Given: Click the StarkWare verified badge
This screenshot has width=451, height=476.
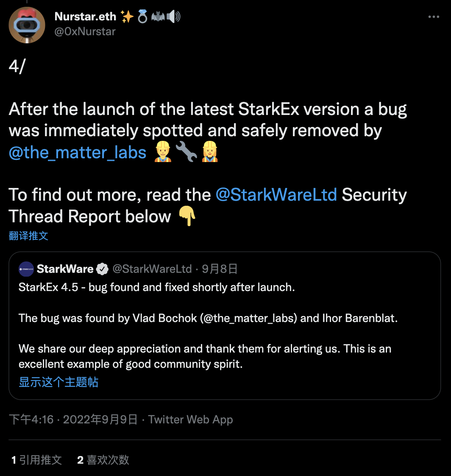Looking at the screenshot, I should [x=102, y=269].
